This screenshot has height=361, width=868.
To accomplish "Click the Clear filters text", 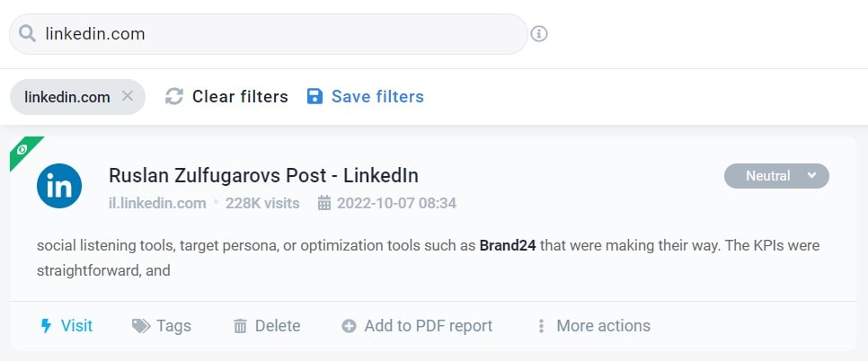I will [x=240, y=96].
